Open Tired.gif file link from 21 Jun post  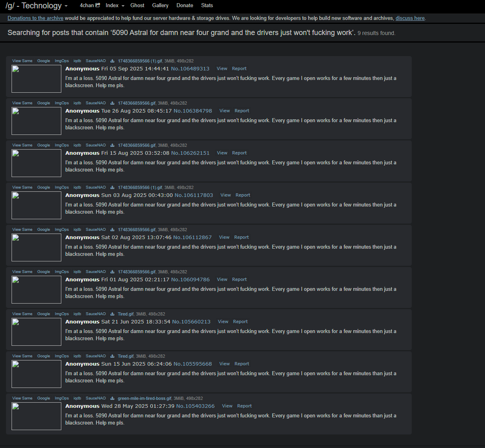[125, 314]
